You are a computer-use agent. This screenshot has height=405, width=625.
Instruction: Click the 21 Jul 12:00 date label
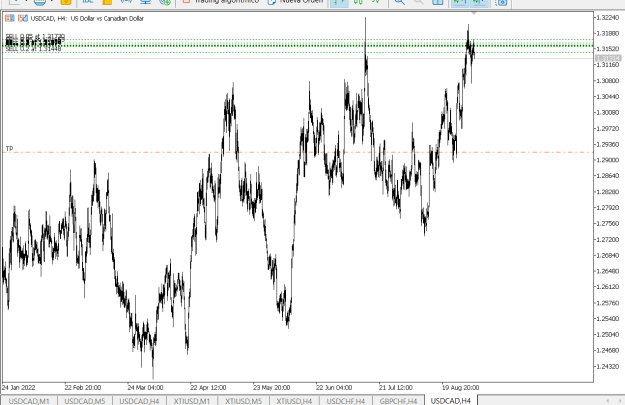(x=396, y=387)
